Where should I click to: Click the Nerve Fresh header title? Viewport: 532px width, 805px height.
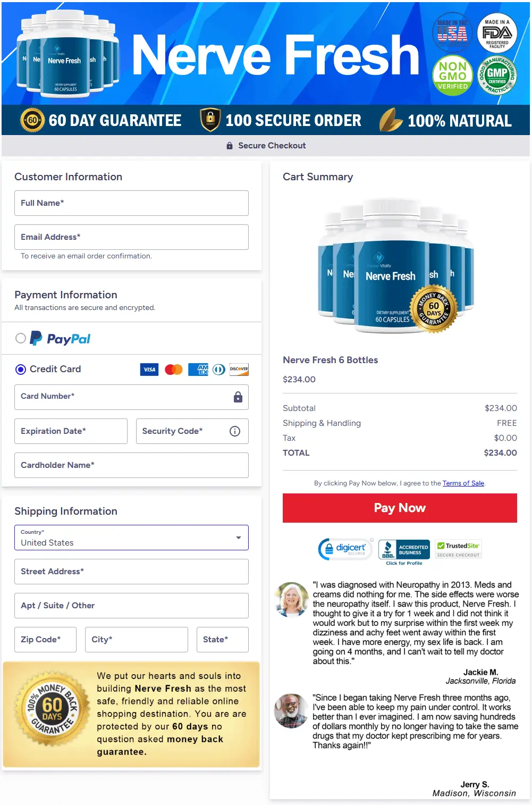click(x=275, y=55)
